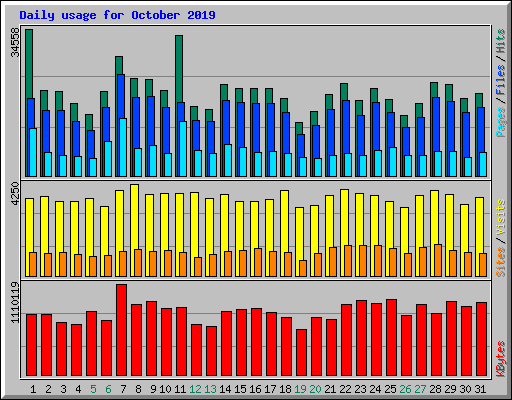512x400 pixels.
Task: Click green weekend day 6 label
Action: [108, 389]
